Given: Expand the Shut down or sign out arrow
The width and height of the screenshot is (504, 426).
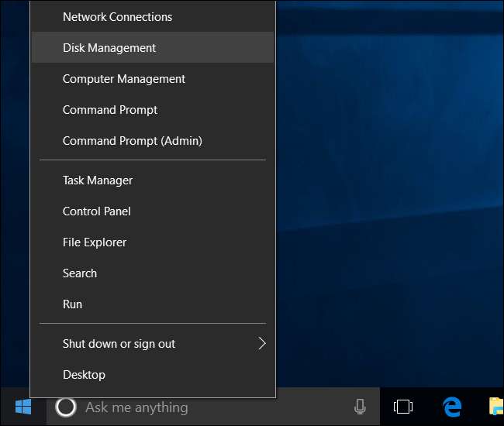Looking at the screenshot, I should click(x=261, y=343).
